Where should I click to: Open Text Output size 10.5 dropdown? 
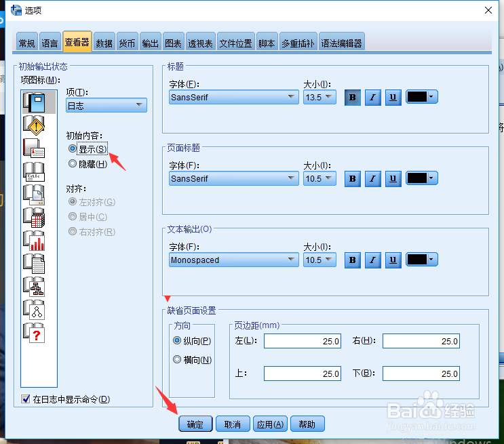(319, 260)
